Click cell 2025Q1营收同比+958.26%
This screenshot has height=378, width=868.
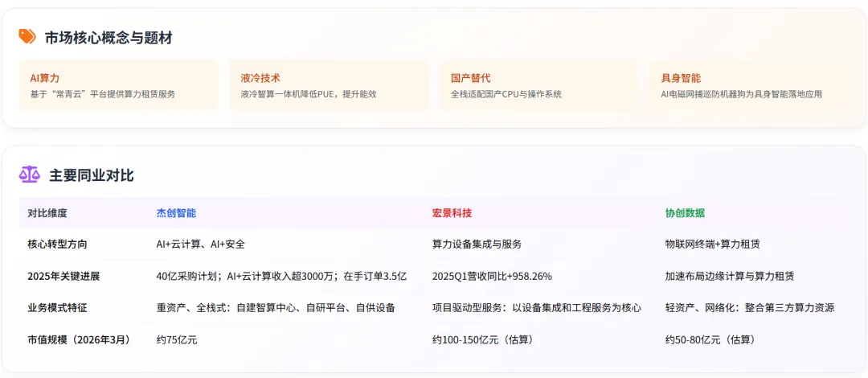pos(492,276)
